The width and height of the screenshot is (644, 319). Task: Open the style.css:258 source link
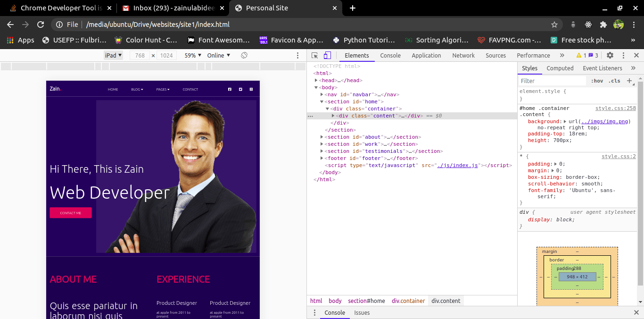pyautogui.click(x=616, y=108)
